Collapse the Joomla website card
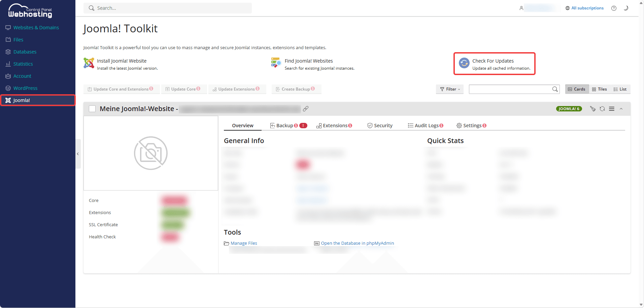The image size is (644, 308). pyautogui.click(x=621, y=109)
